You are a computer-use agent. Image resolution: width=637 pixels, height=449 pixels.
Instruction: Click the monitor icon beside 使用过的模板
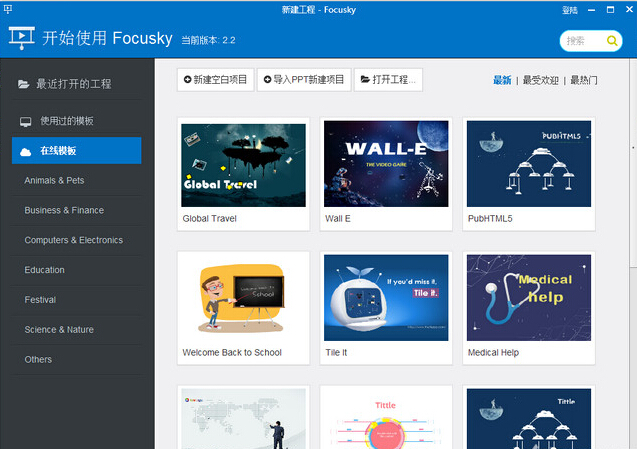(x=26, y=121)
